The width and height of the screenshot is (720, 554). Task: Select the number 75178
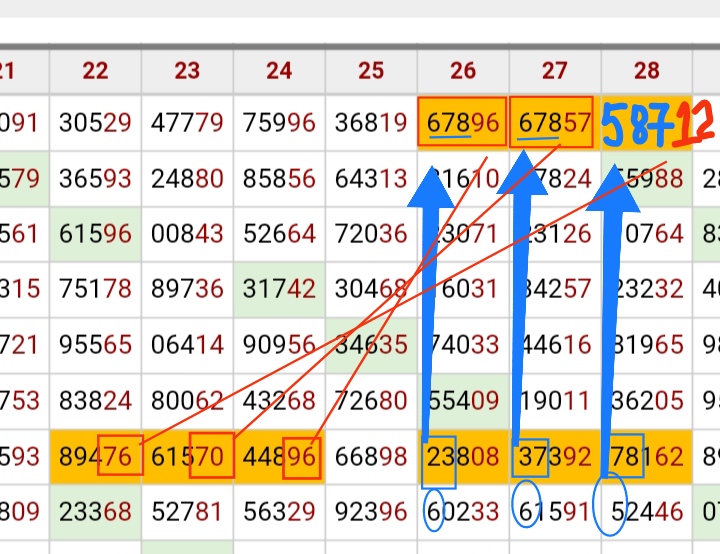(96, 289)
